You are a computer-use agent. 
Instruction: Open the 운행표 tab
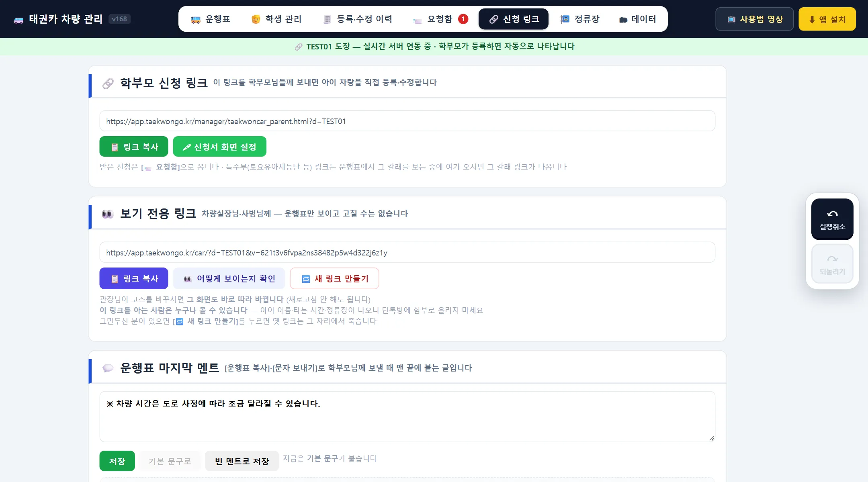[211, 19]
